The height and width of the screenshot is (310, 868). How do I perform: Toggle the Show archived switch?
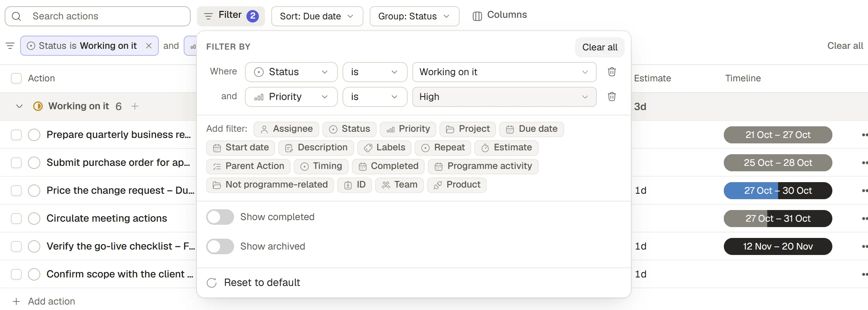220,246
